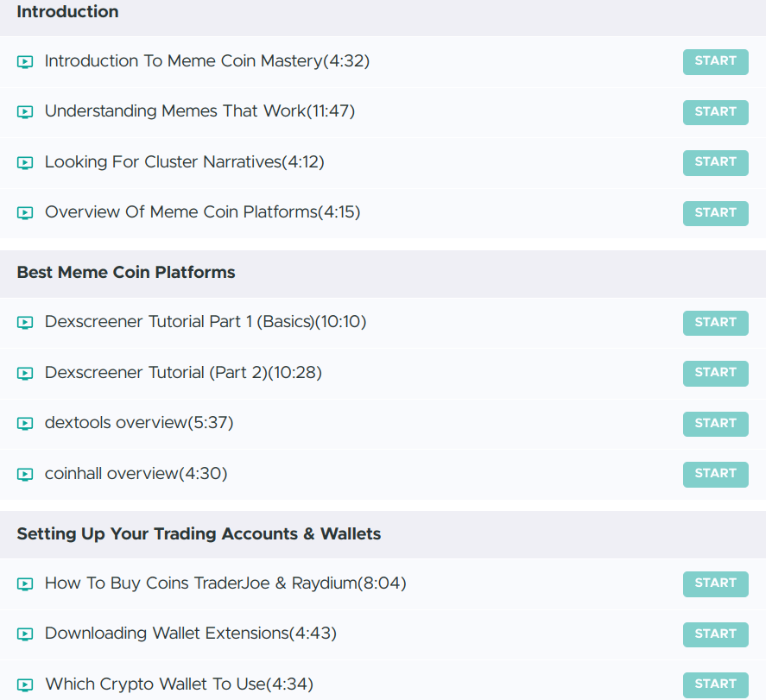Viewport: 772px width, 700px height.
Task: Start the Overview Of Meme Coin Platforms lesson
Action: pyautogui.click(x=715, y=213)
